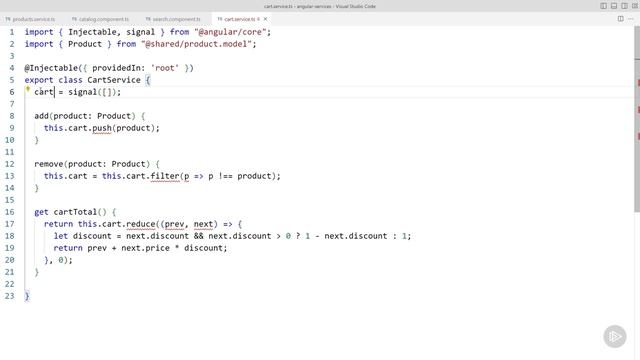This screenshot has width=640, height=360.
Task: Click the "export" keyword on line 5
Action: (x=39, y=80)
